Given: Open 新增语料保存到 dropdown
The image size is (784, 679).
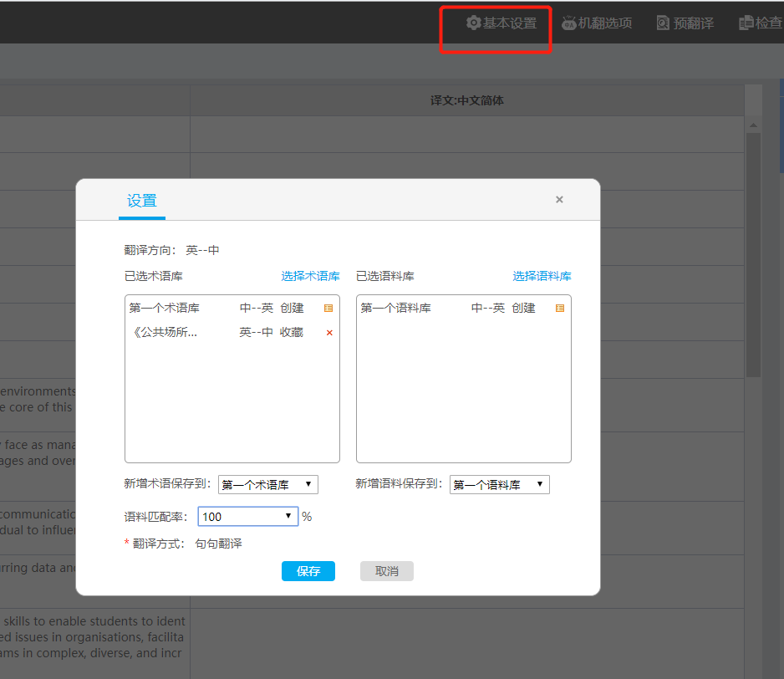Looking at the screenshot, I should point(500,484).
